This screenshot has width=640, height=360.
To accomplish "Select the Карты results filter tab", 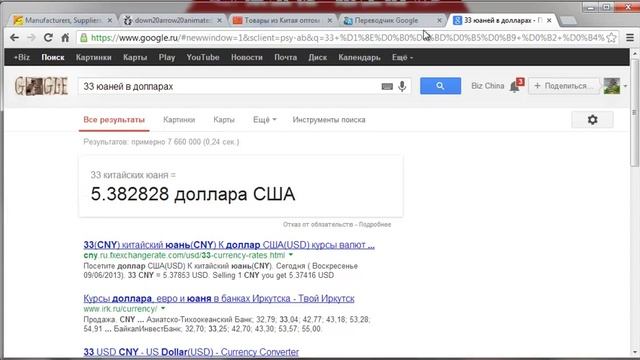I will [224, 120].
